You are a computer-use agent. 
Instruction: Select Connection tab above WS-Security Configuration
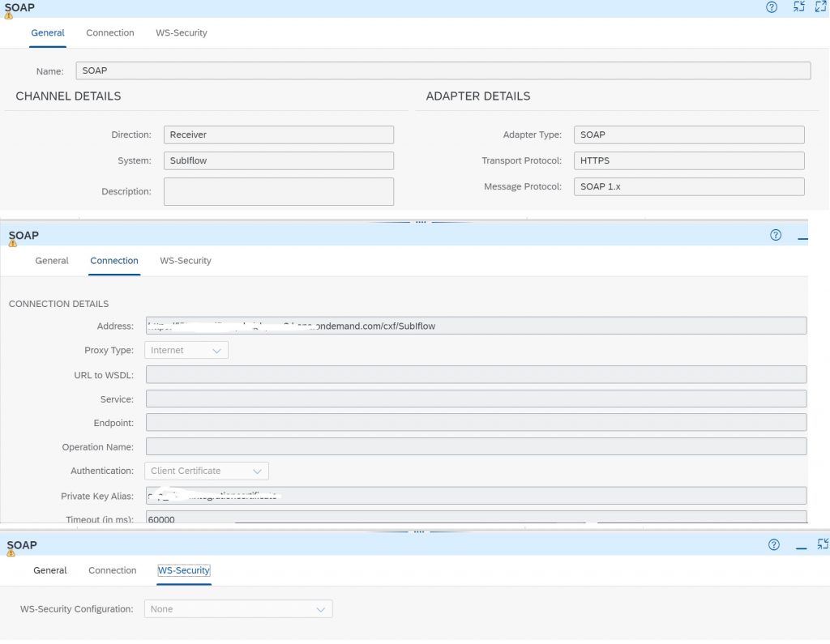coord(112,570)
